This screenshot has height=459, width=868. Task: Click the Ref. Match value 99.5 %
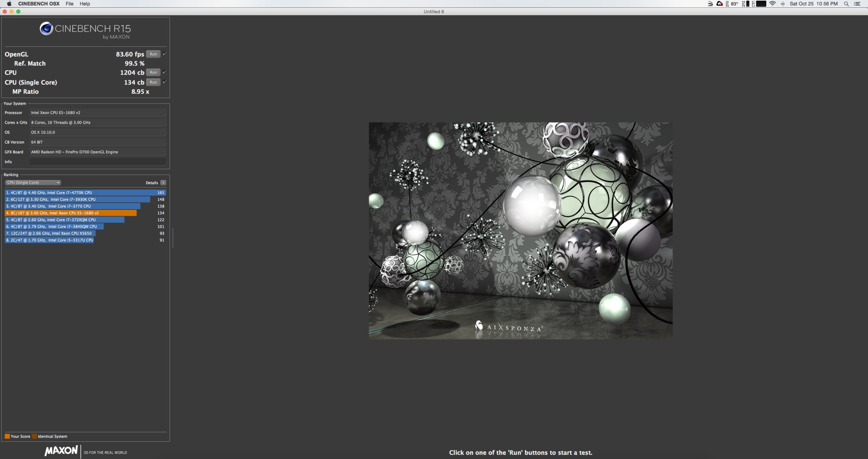click(134, 64)
